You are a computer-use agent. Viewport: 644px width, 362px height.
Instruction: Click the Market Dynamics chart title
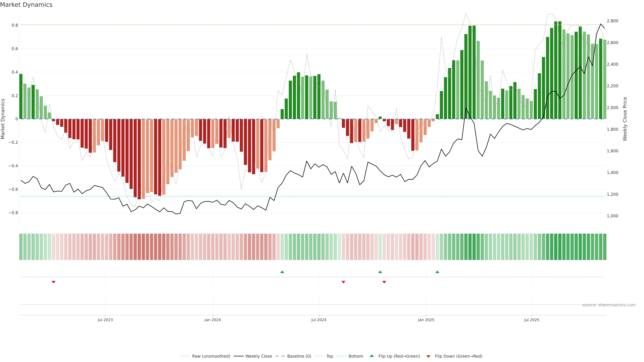[26, 5]
